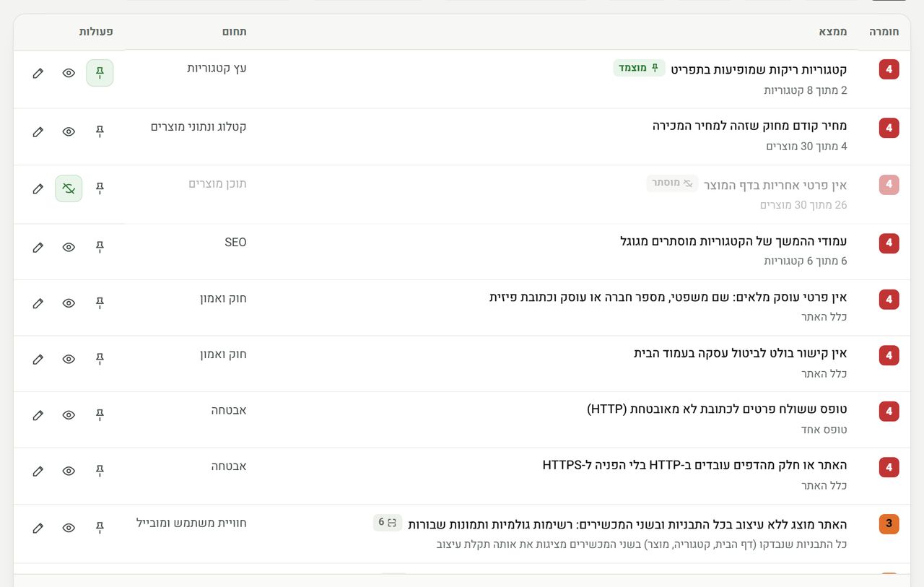Viewport: 924px width, 587px height.
Task: Toggle visibility of "אין פרטי עוסק מלאים"
Action: 69,303
